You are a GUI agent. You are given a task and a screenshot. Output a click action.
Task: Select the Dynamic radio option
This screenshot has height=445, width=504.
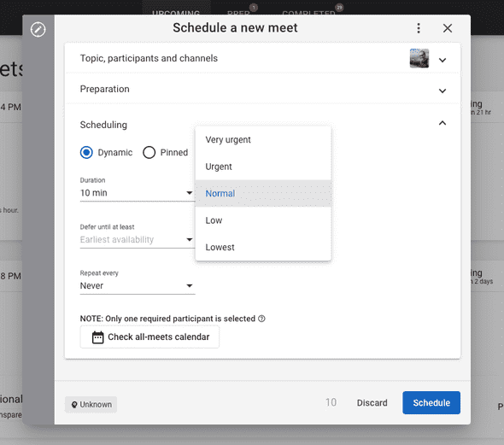(x=86, y=152)
